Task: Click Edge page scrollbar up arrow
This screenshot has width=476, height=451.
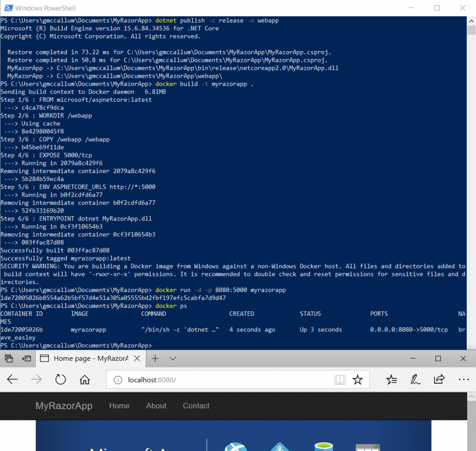Action: [x=471, y=396]
